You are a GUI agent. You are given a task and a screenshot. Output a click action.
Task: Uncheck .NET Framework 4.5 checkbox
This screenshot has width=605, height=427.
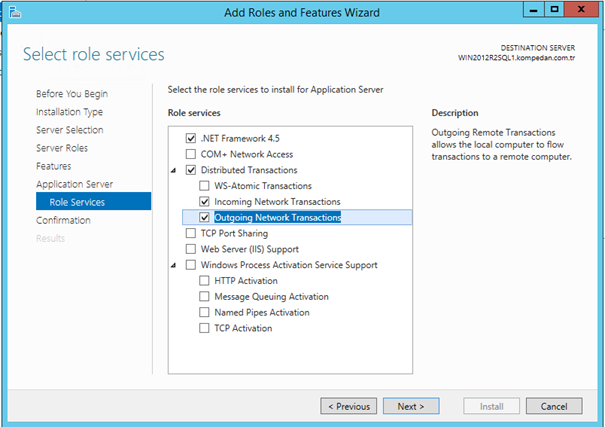[x=191, y=138]
